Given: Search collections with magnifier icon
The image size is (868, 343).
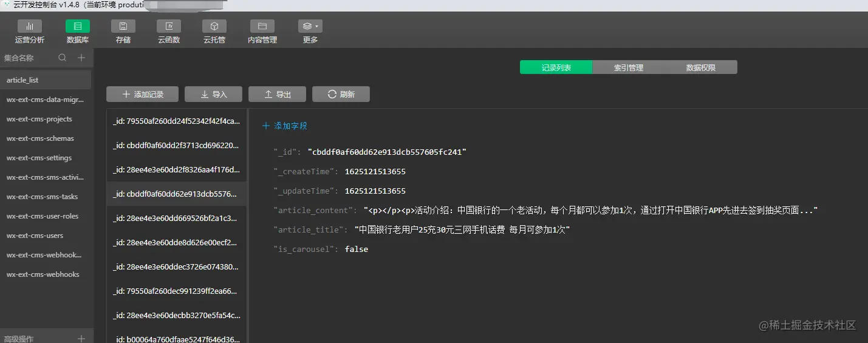Looking at the screenshot, I should [x=62, y=58].
